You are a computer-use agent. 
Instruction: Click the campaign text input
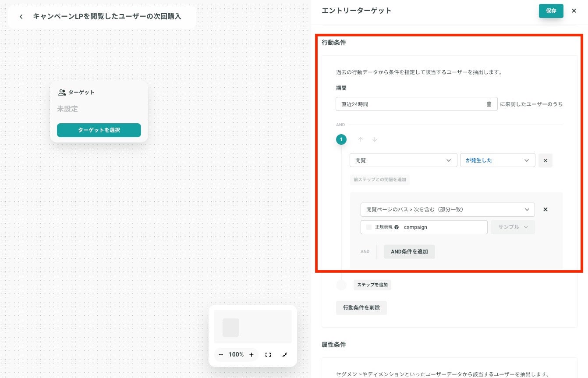(443, 227)
